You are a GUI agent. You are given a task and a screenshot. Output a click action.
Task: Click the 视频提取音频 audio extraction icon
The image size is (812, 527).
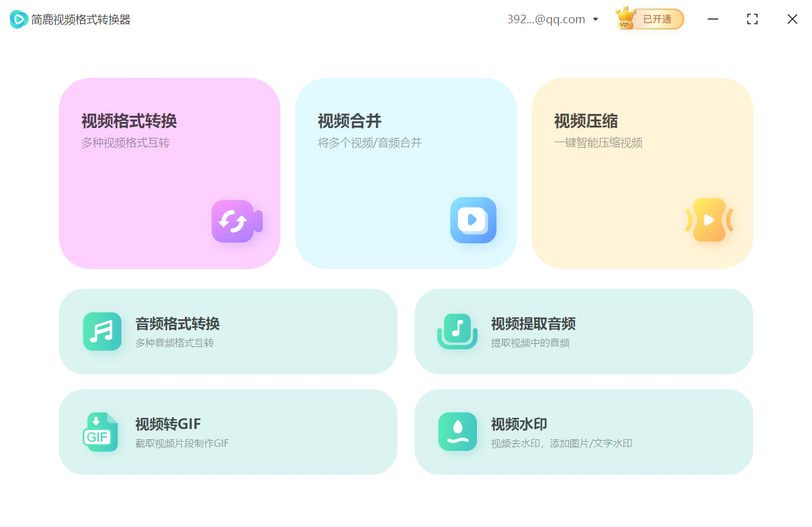point(458,332)
